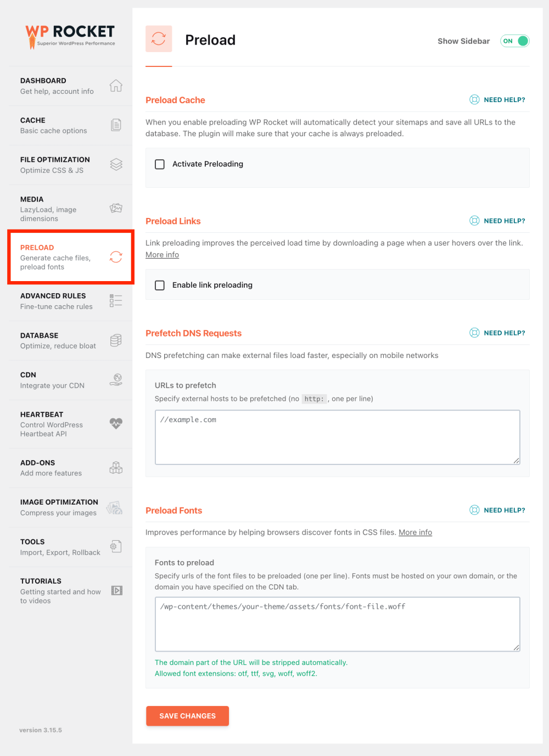Viewport: 549px width, 756px height.
Task: Open the More info link under Preload Links
Action: [162, 254]
